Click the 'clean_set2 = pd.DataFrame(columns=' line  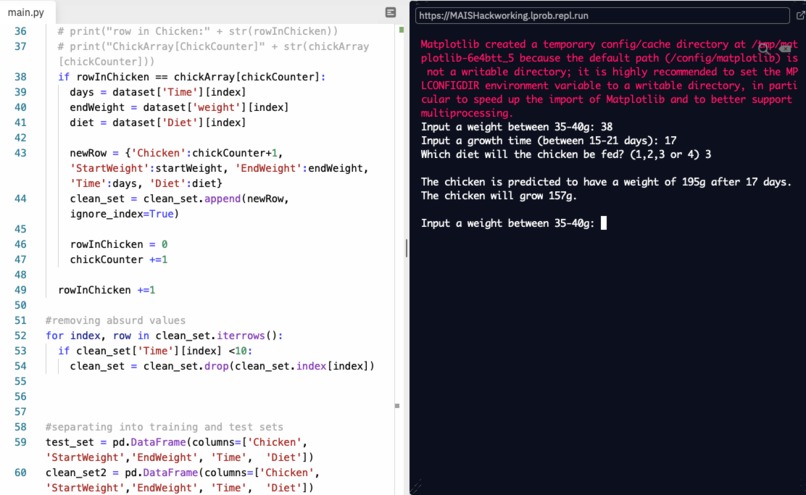(x=182, y=472)
